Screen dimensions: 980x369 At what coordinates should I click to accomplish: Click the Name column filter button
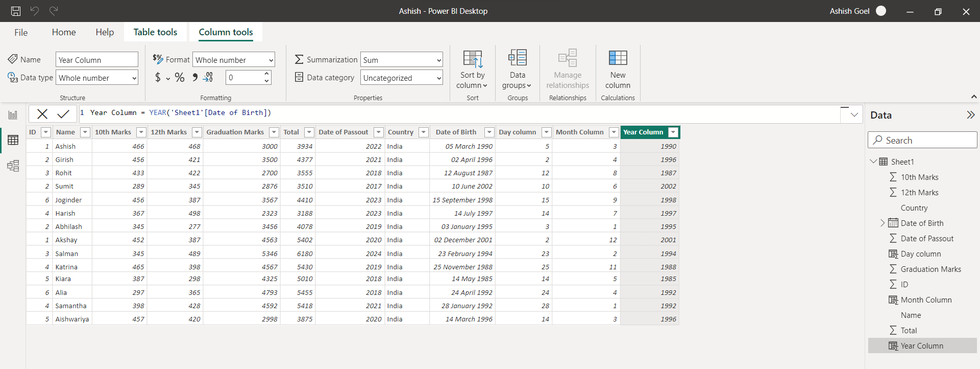coord(85,132)
